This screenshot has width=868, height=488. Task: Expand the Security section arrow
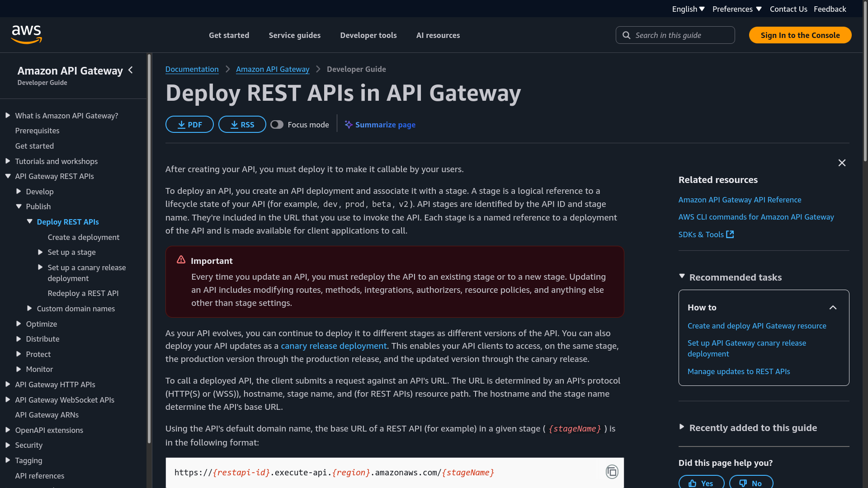(x=8, y=445)
